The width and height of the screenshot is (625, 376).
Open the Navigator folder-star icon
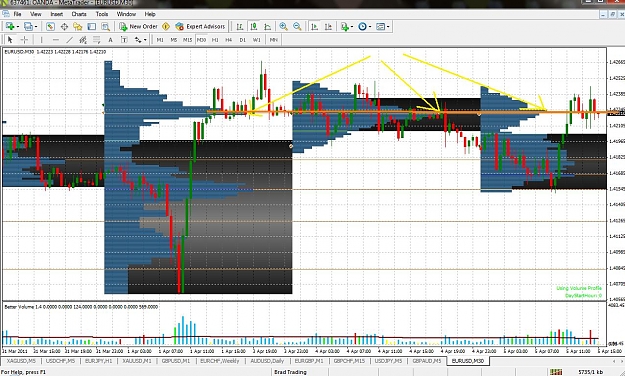[x=78, y=26]
